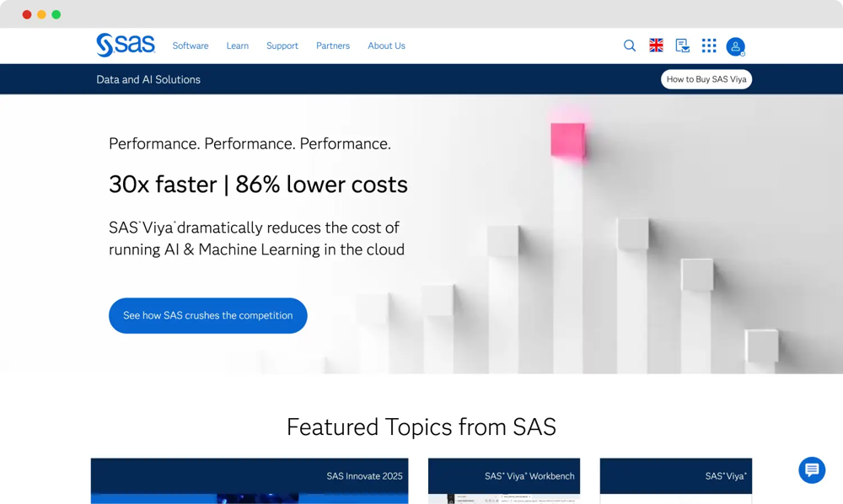Sign in via the blue profile avatar icon
This screenshot has width=843, height=504.
pyautogui.click(x=735, y=47)
